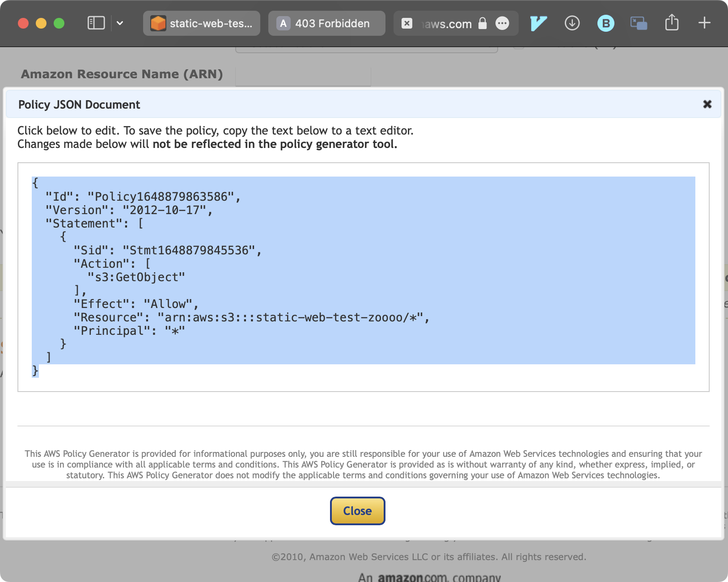Click the "s3:GetObject" action value

(136, 277)
